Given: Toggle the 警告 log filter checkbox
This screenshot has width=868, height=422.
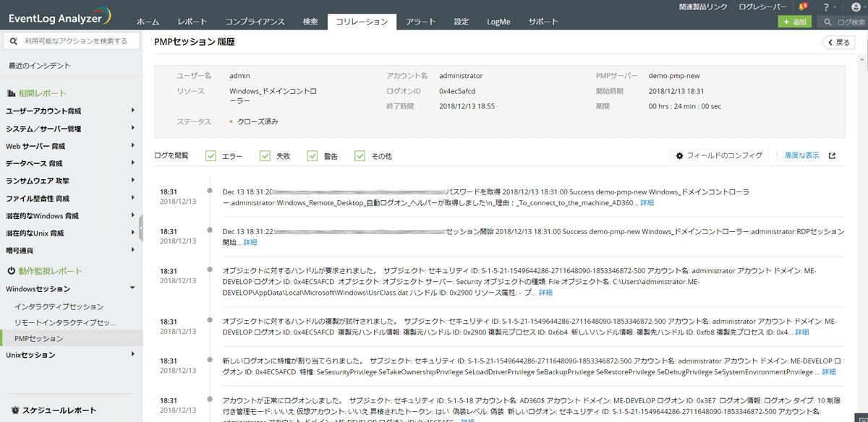Looking at the screenshot, I should [x=312, y=156].
